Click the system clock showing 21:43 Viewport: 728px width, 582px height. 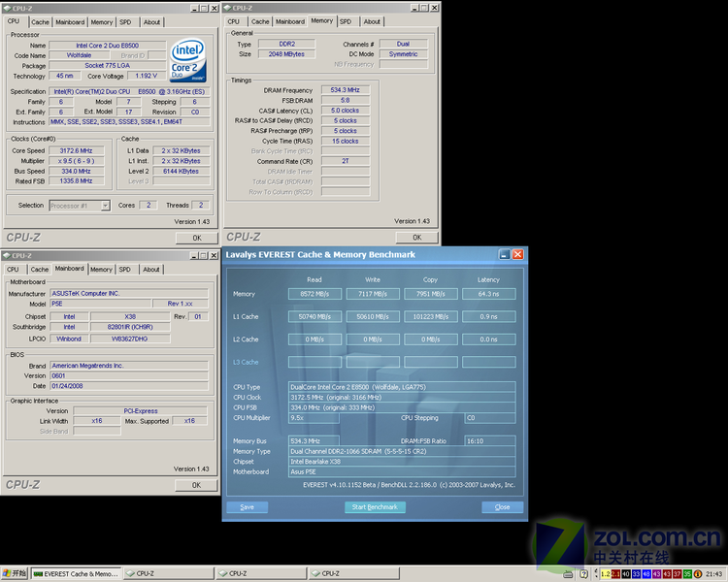(714, 574)
